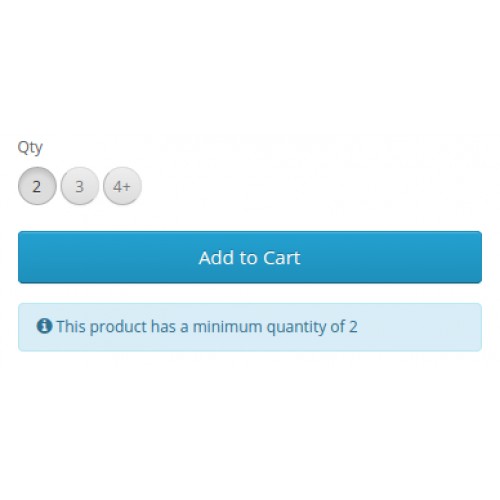500x500 pixels.
Task: Add the product to the cart
Action: tap(250, 257)
